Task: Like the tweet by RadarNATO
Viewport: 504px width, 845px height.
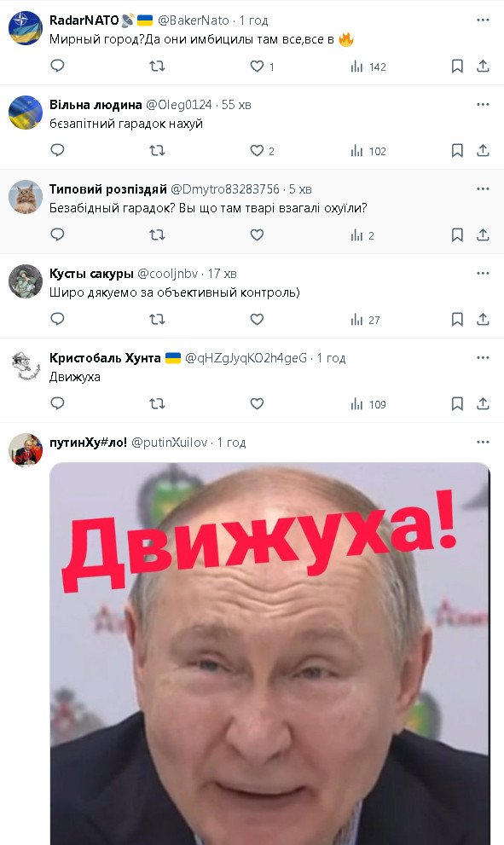Action: (x=258, y=66)
